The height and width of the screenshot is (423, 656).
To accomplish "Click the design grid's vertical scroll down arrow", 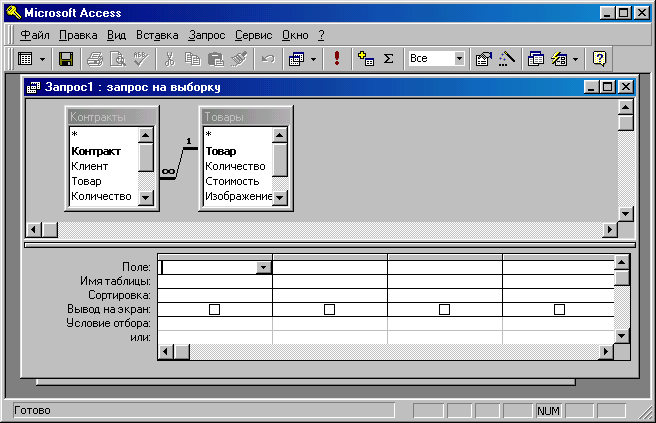I will click(x=621, y=335).
